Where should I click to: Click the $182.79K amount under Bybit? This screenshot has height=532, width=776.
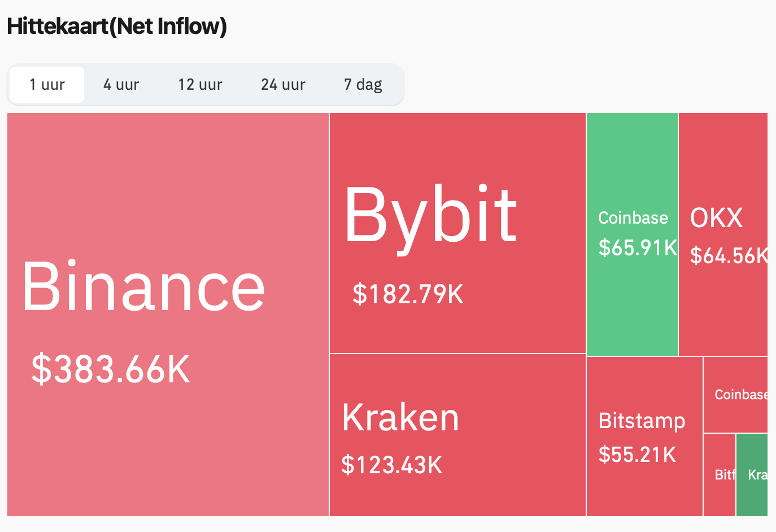click(x=408, y=294)
